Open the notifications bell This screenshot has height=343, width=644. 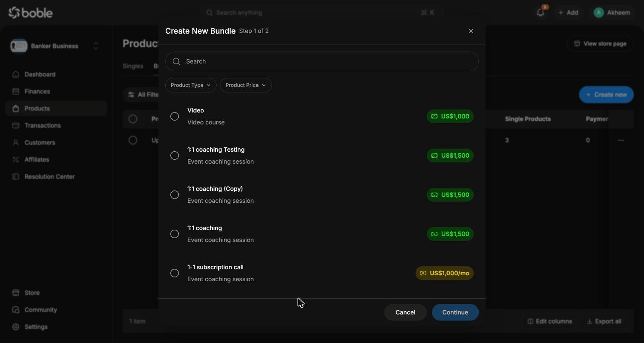coord(540,12)
